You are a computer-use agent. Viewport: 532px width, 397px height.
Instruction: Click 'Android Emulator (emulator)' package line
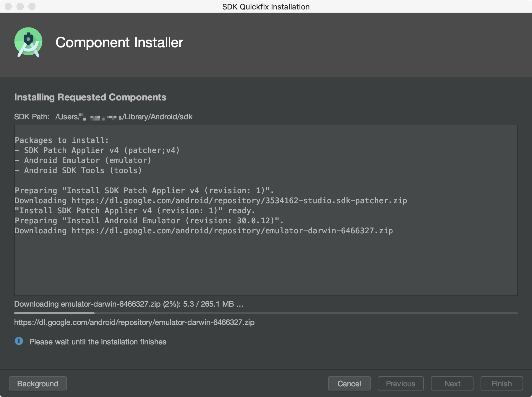click(x=83, y=160)
